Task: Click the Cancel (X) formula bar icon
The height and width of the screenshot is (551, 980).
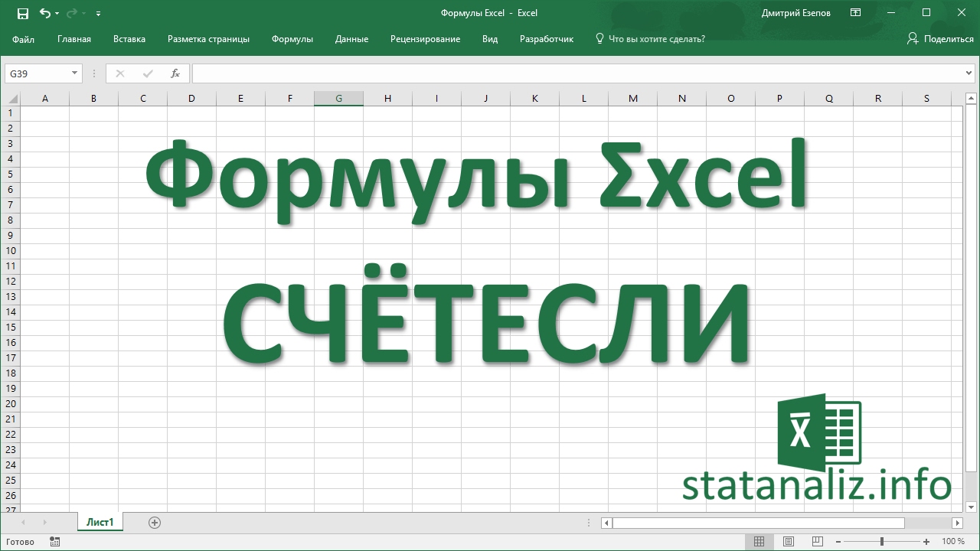Action: click(x=119, y=73)
